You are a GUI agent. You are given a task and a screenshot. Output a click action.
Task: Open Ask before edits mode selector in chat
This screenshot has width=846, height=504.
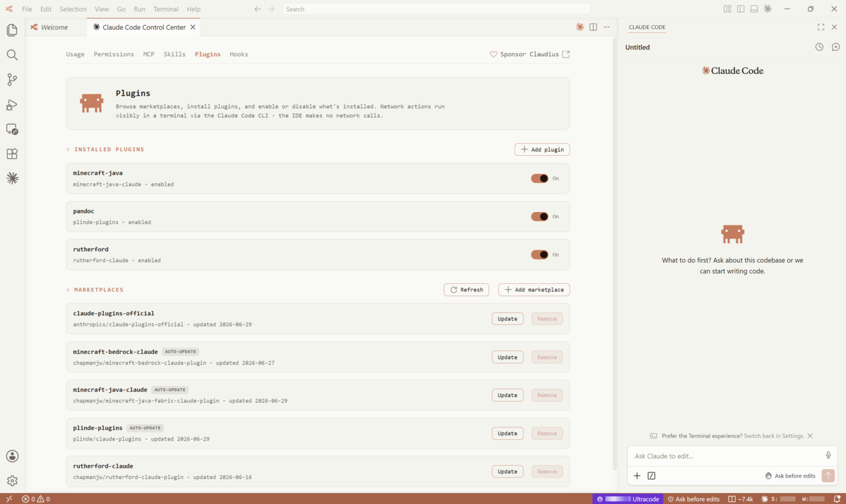pos(790,476)
